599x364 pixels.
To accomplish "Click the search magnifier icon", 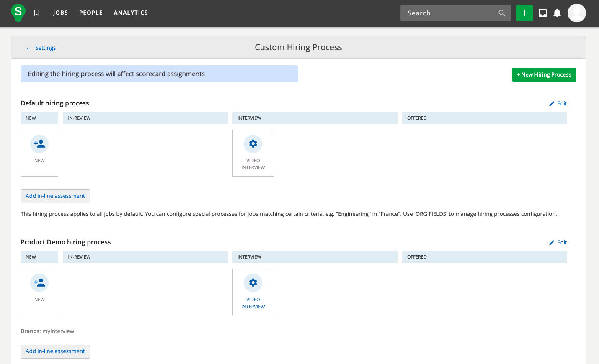I will (x=502, y=13).
